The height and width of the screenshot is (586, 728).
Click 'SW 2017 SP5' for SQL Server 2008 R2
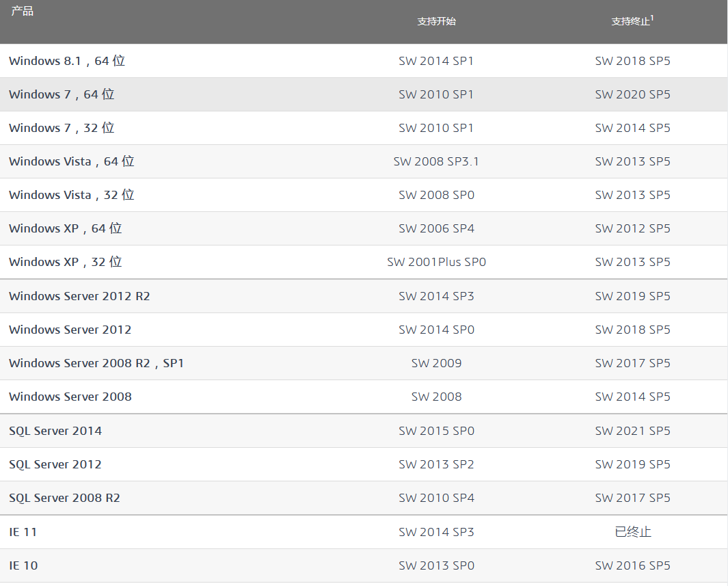(632, 497)
